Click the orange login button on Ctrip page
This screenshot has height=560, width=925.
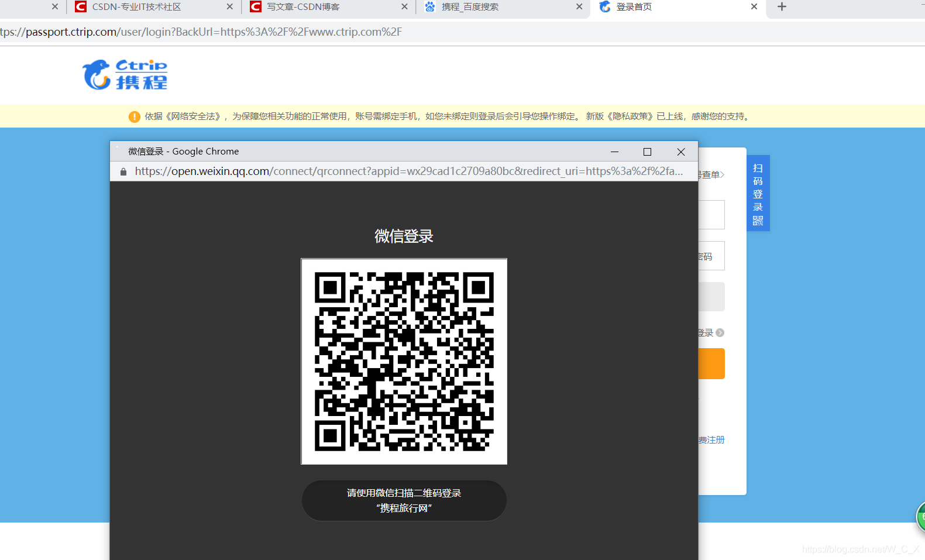pyautogui.click(x=711, y=363)
